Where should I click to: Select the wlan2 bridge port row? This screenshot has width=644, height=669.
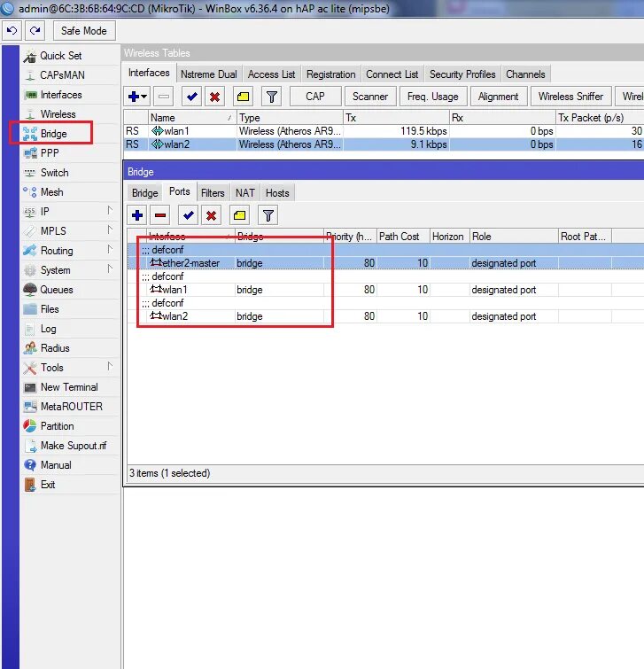coord(386,316)
